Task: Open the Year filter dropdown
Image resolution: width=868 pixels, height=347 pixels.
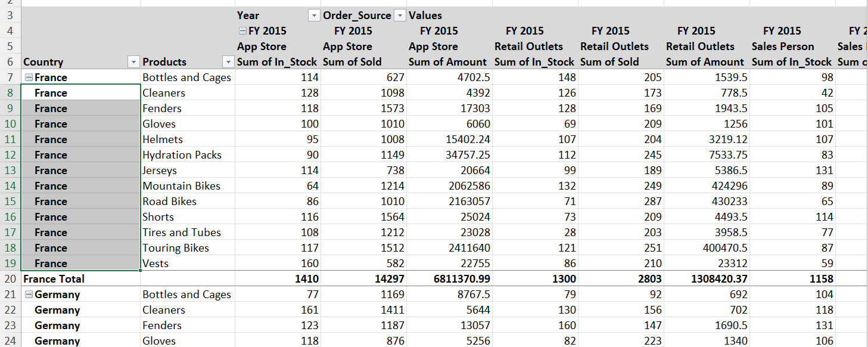Action: pyautogui.click(x=314, y=16)
